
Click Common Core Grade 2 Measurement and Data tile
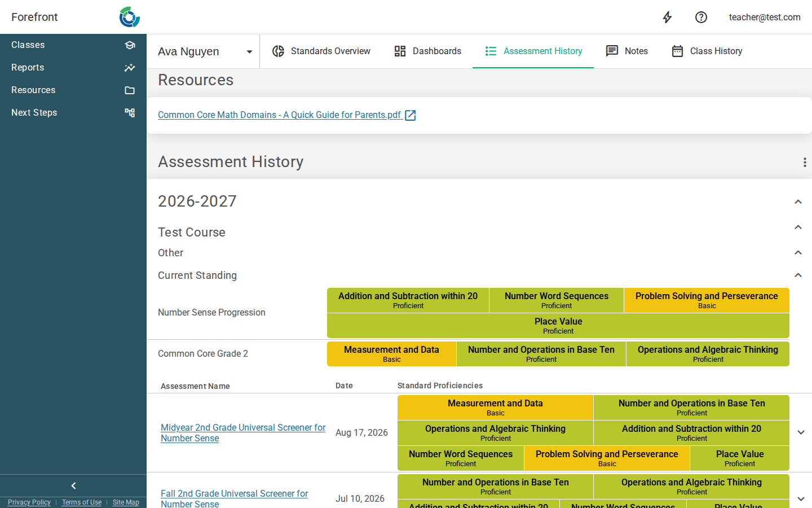(391, 354)
